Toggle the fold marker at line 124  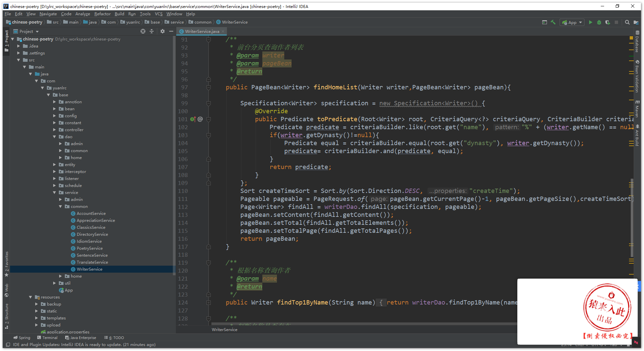pos(208,303)
